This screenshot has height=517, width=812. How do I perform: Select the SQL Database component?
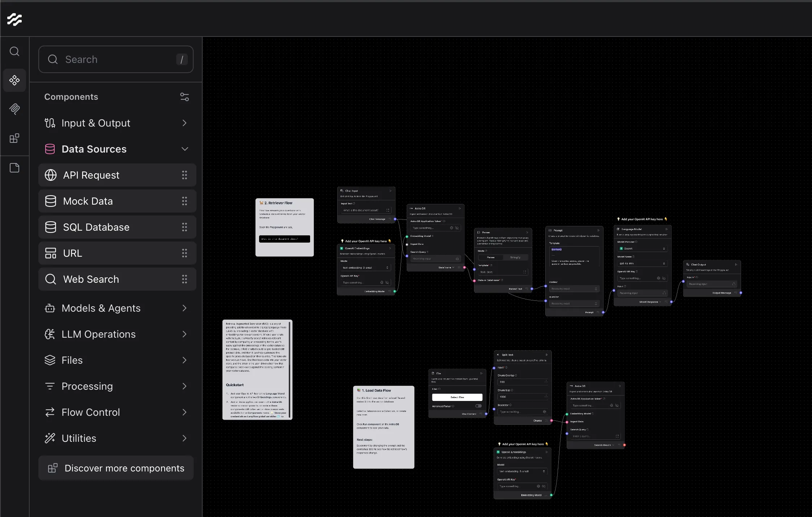click(x=96, y=227)
